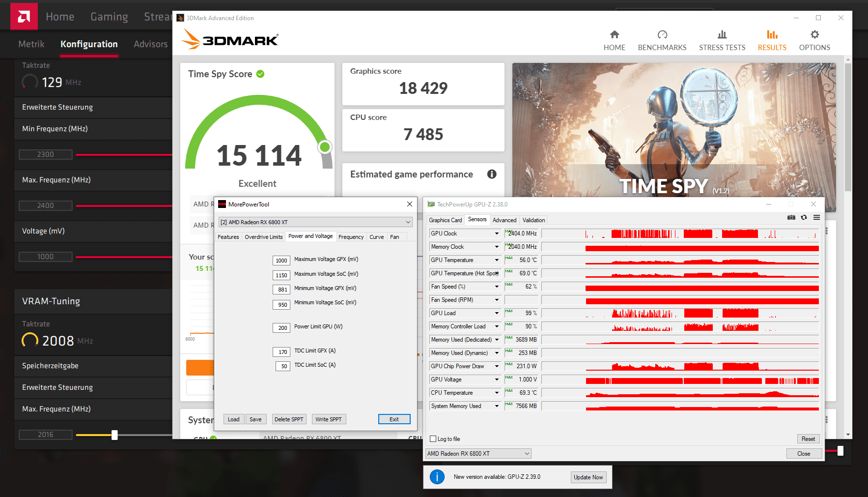This screenshot has width=868, height=497.
Task: Switch to MorePowerTool Overdrive Limits tab
Action: click(x=264, y=237)
